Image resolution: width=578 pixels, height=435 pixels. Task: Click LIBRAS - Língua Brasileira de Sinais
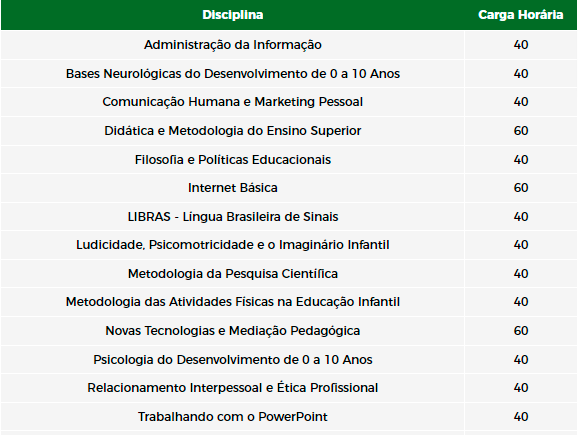[x=233, y=216]
